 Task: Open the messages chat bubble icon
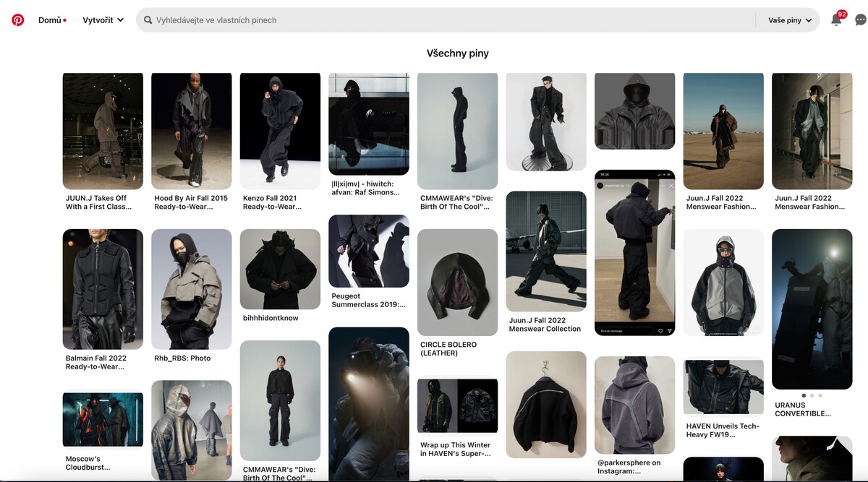860,20
